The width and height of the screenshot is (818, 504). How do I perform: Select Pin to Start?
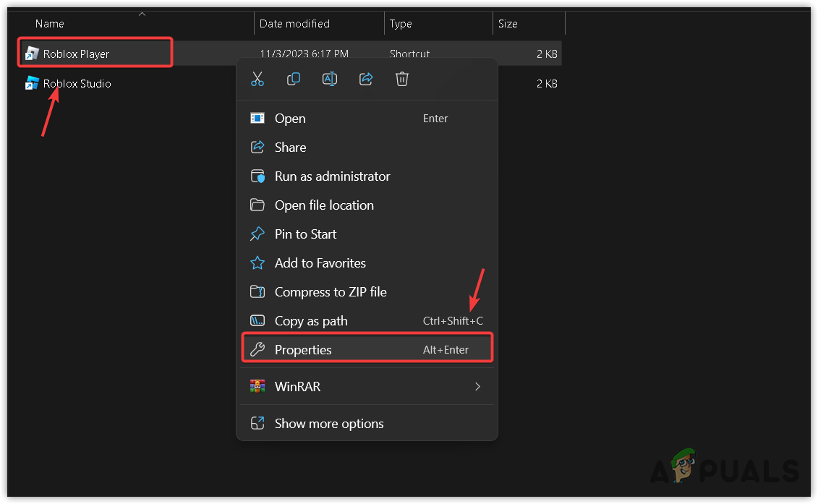pyautogui.click(x=367, y=234)
